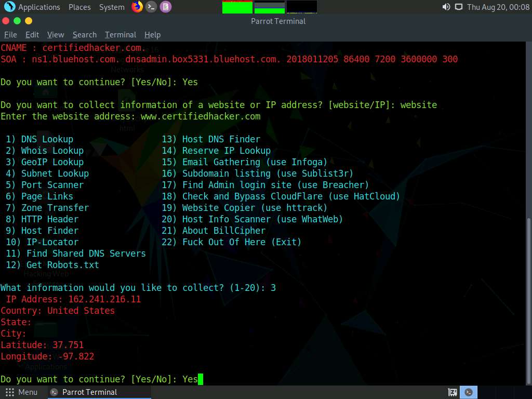Click the text 'DNS Lookup'
532x399 pixels.
[x=47, y=139]
